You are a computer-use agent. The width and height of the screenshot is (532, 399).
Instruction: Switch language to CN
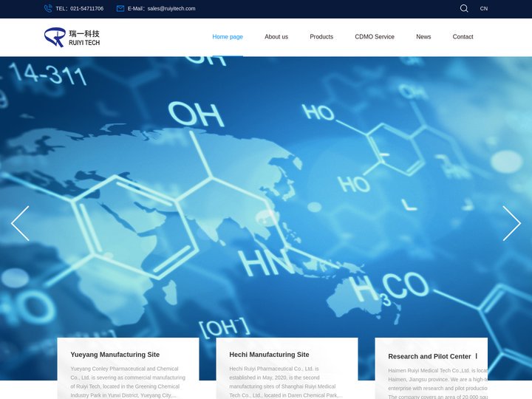(x=484, y=8)
